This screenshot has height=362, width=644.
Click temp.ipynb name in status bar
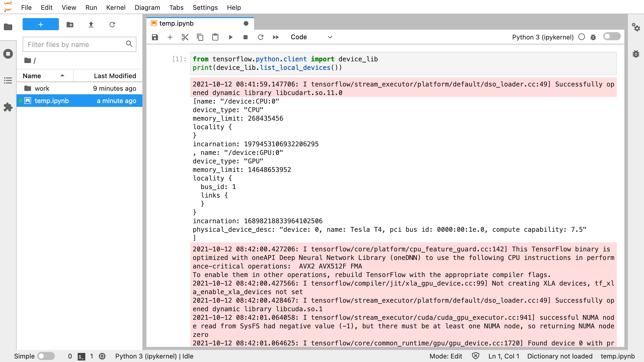coord(618,356)
